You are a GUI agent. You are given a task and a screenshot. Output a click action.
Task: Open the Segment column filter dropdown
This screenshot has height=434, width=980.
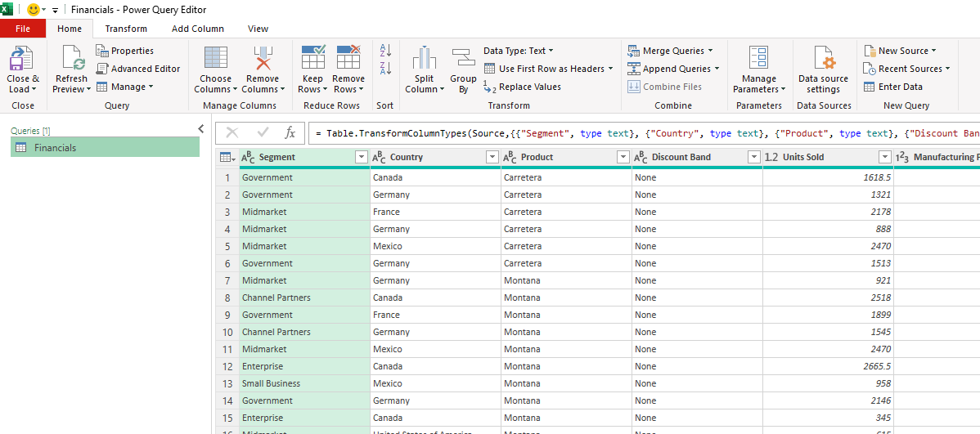[x=362, y=158]
